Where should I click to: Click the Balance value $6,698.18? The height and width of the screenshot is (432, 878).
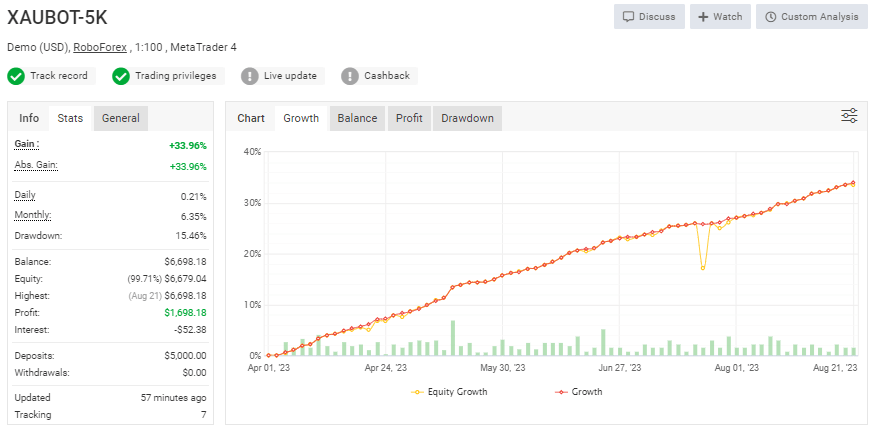tap(185, 262)
